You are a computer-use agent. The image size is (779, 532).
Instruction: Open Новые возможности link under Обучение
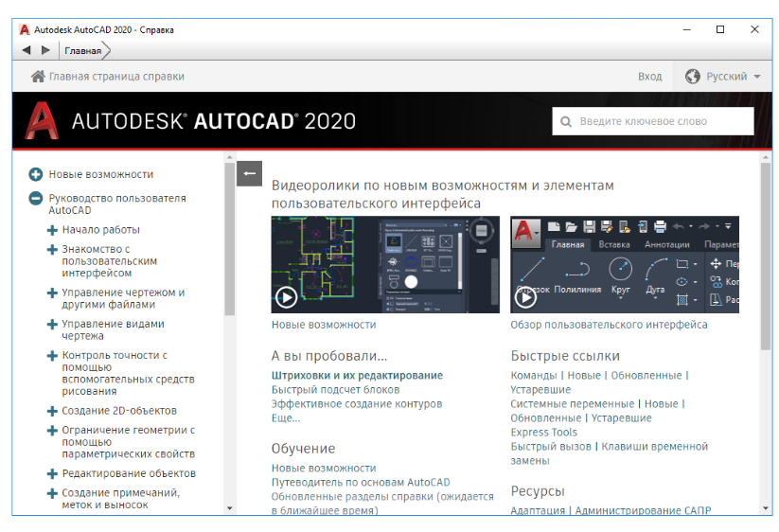[324, 468]
